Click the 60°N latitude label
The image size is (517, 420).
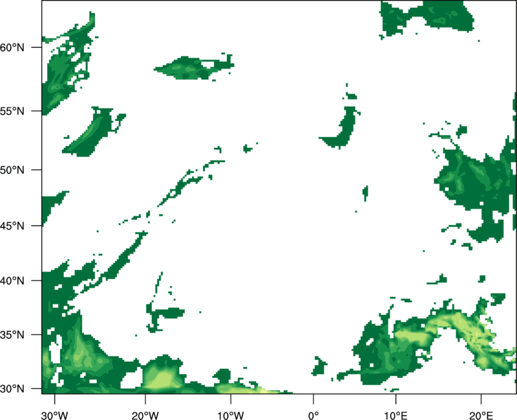(12, 47)
